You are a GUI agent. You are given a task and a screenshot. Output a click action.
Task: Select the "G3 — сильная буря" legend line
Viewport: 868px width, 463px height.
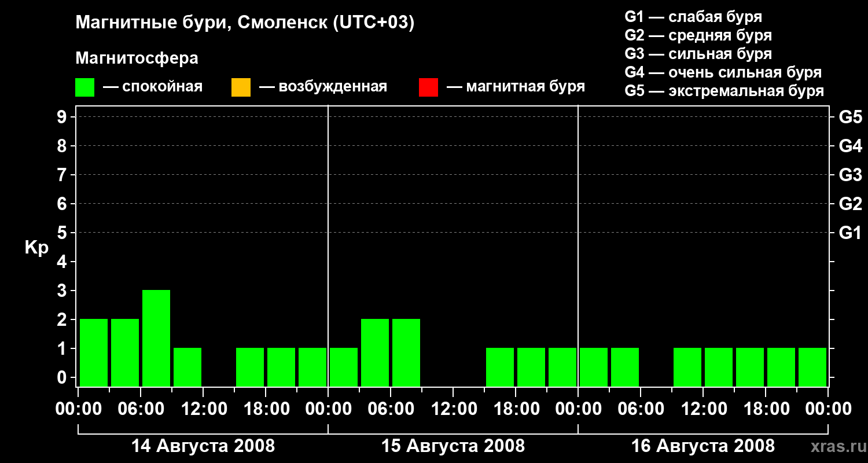[698, 54]
